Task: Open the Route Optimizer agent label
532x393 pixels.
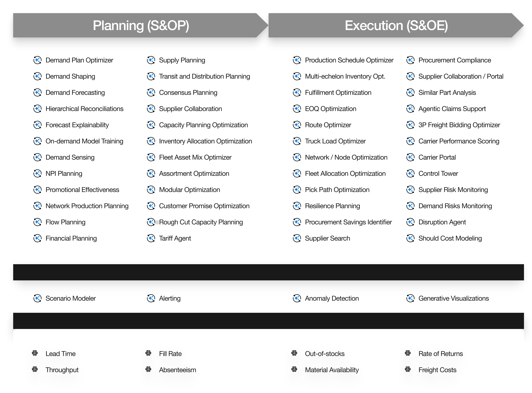Action: 328,125
